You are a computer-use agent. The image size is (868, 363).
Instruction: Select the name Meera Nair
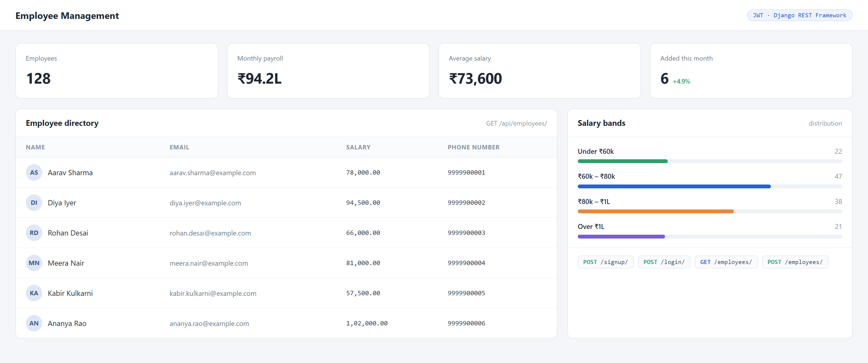[x=66, y=263]
